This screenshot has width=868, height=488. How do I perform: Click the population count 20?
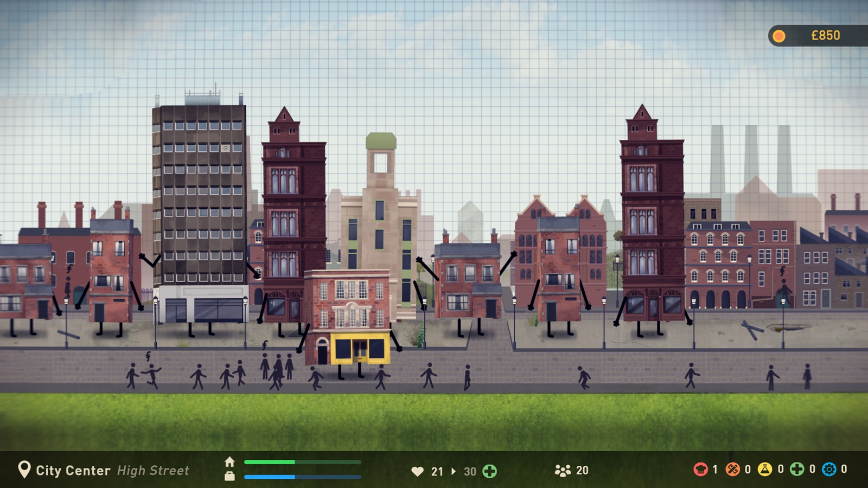(582, 471)
